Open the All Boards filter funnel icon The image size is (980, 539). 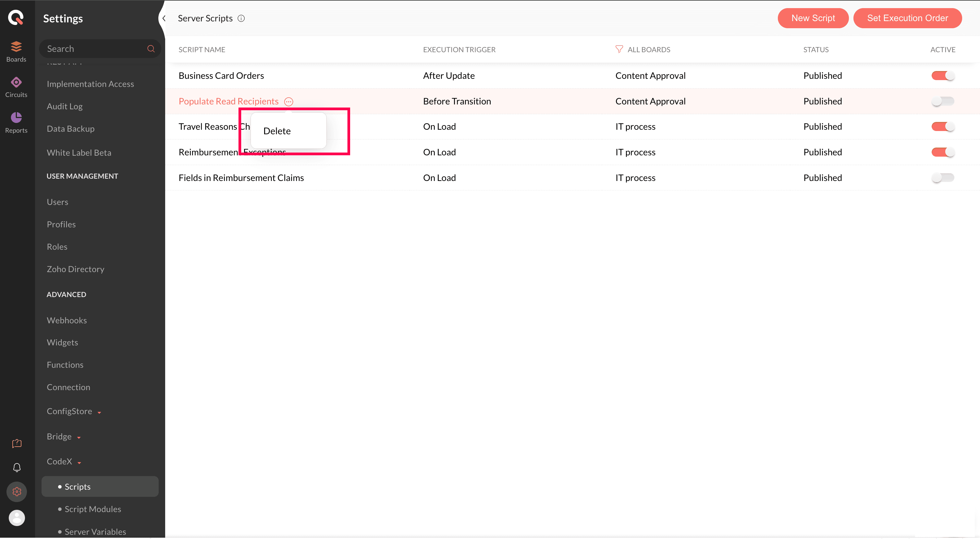tap(619, 49)
